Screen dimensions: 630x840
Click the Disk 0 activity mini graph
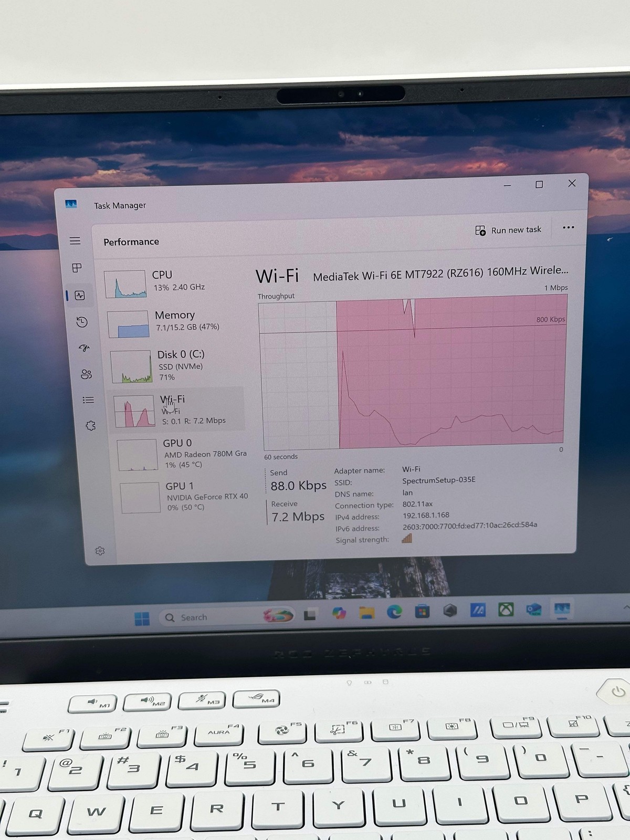pos(131,367)
